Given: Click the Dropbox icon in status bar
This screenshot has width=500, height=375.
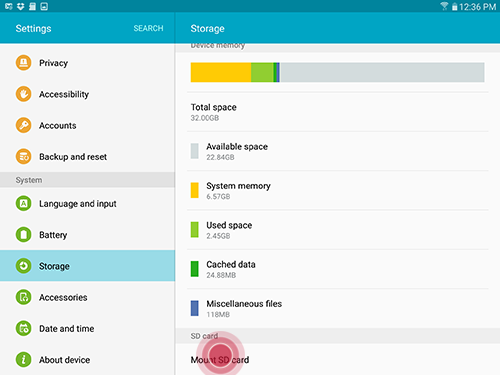Looking at the screenshot, I should pos(21,6).
